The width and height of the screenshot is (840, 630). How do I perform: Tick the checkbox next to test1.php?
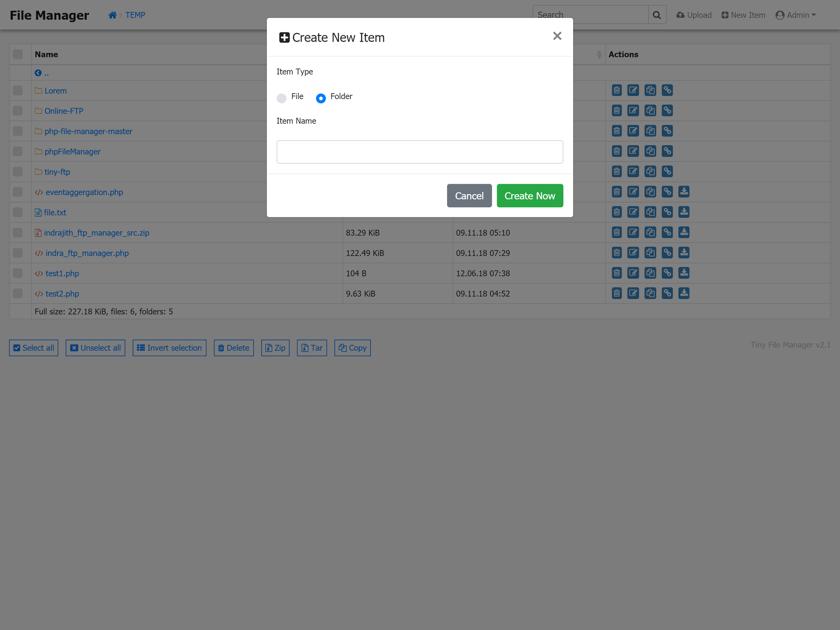pyautogui.click(x=17, y=273)
